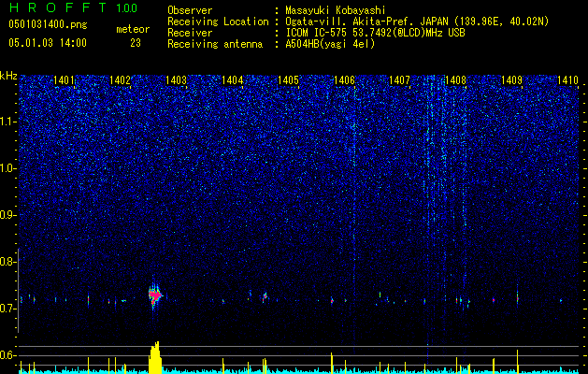Select the file name 0501031400.png
Viewport: 588px width, 374px height.
pyautogui.click(x=48, y=25)
